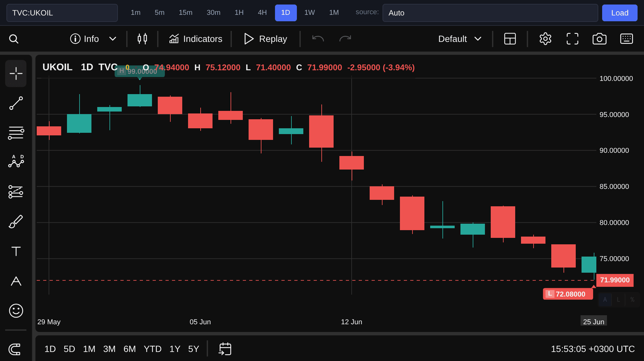
Task: Enter fullscreen mode
Action: [x=573, y=39]
